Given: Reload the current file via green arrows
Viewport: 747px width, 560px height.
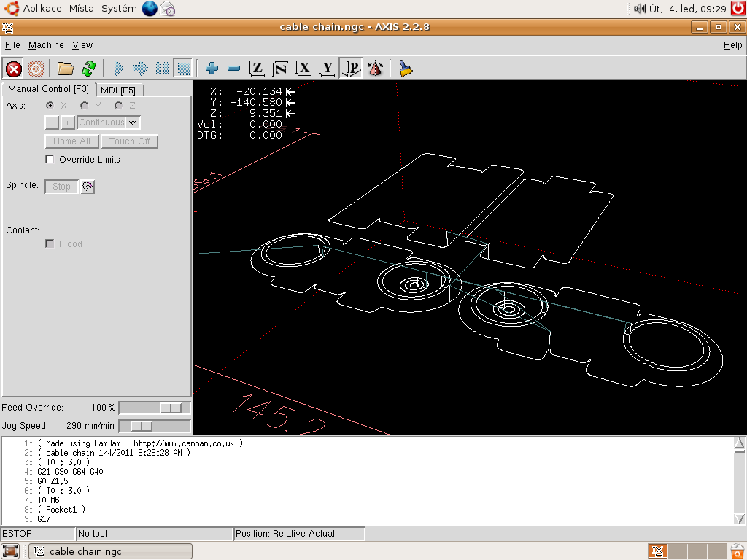Looking at the screenshot, I should pyautogui.click(x=88, y=69).
